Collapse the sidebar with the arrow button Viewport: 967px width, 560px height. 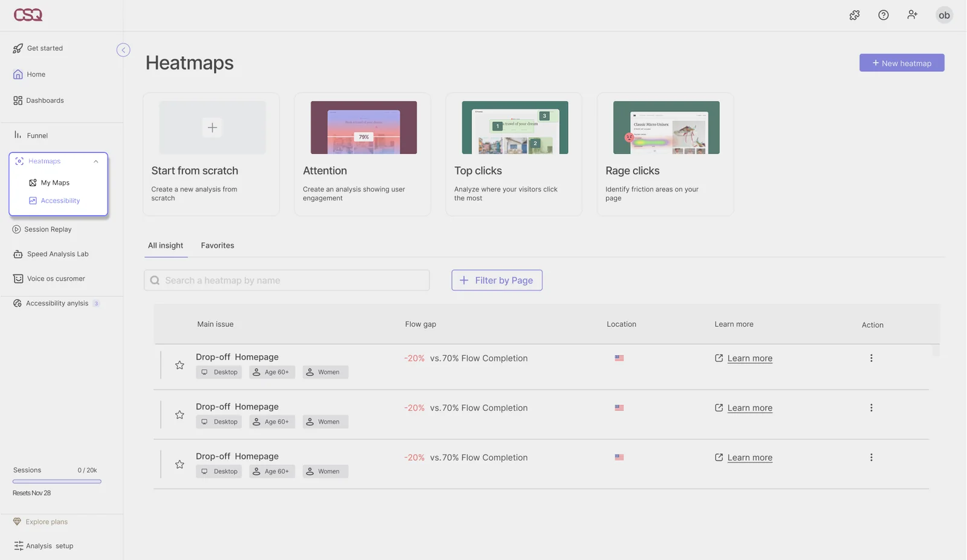[x=123, y=50]
